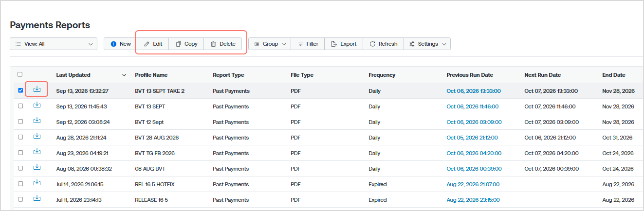644x211 pixels.
Task: Export the reports list
Action: point(344,44)
